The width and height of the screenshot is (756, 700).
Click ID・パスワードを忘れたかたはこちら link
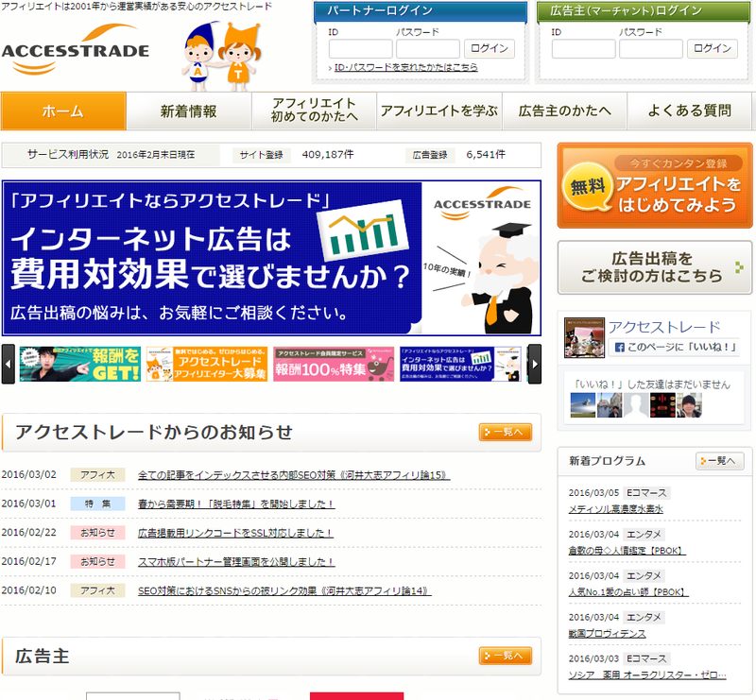[406, 67]
